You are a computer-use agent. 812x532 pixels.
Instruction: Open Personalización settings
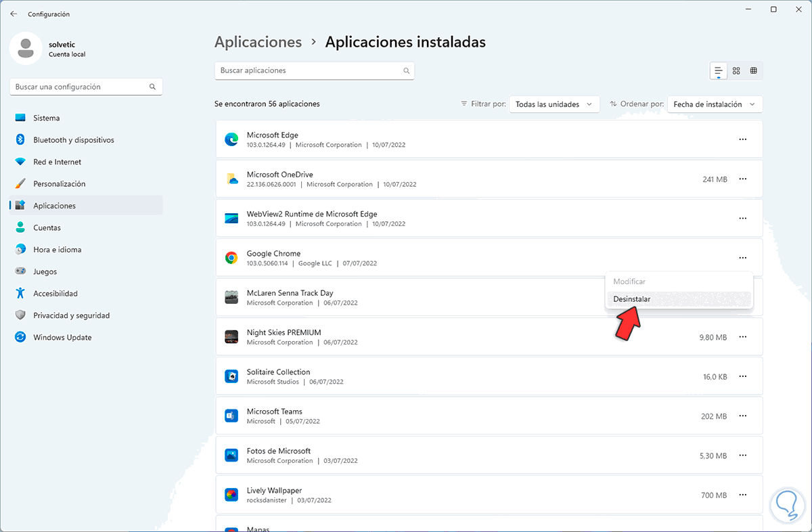86,183
